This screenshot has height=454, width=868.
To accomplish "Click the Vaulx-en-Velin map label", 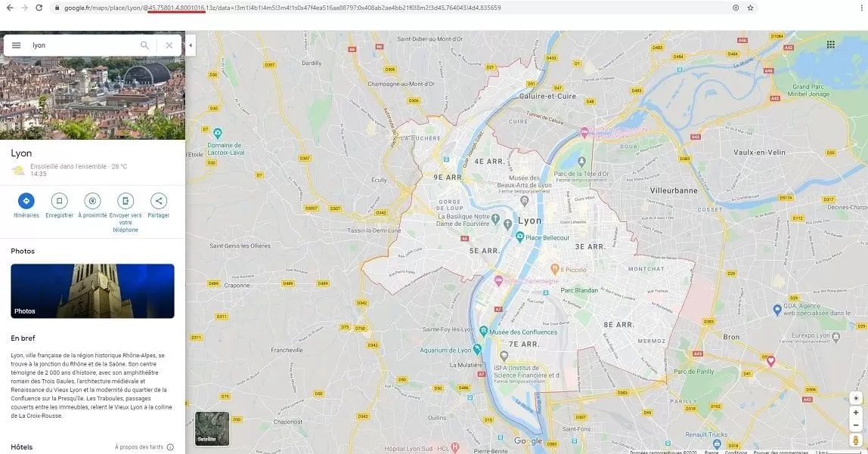I will 759,152.
